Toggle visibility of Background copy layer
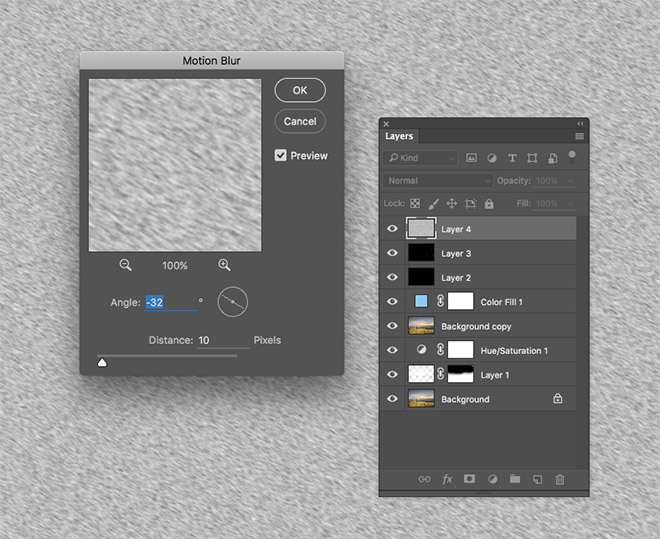 392,326
